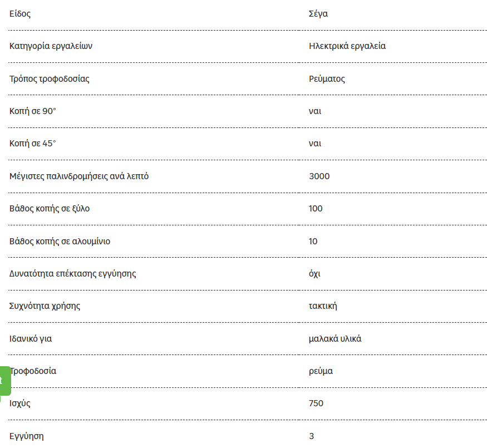Select the 750 power value
This screenshot has height=448, width=487.
coord(316,403)
